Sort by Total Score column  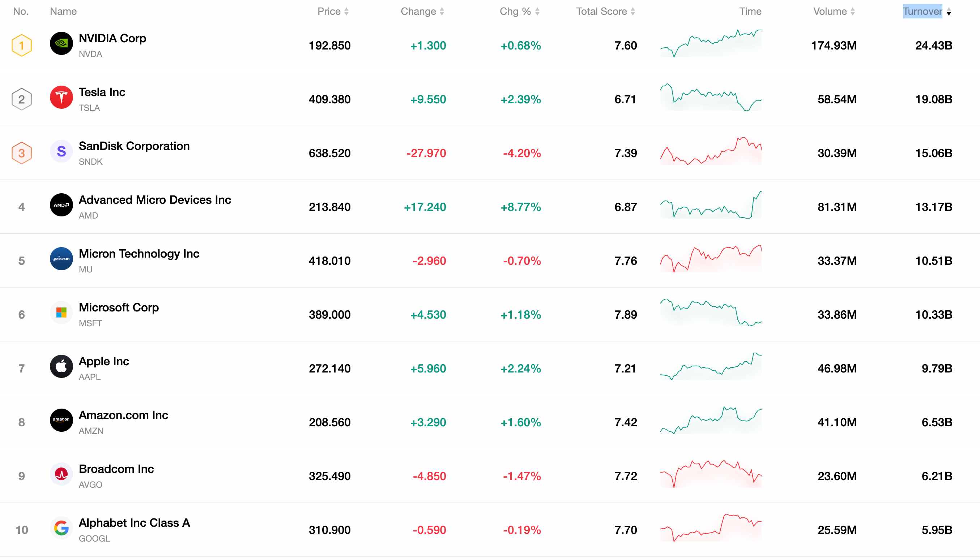click(x=605, y=12)
